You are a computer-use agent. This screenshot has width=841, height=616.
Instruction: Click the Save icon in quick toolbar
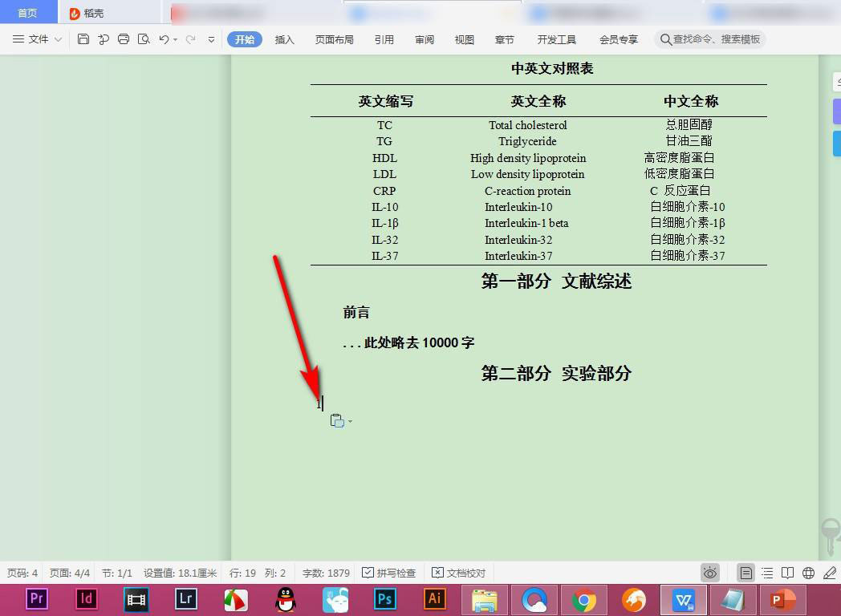(x=83, y=39)
